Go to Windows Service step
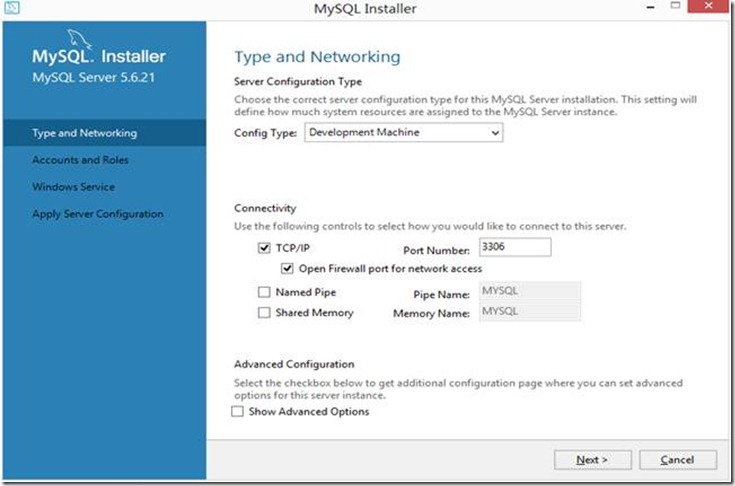This screenshot has width=735, height=486. [x=74, y=187]
